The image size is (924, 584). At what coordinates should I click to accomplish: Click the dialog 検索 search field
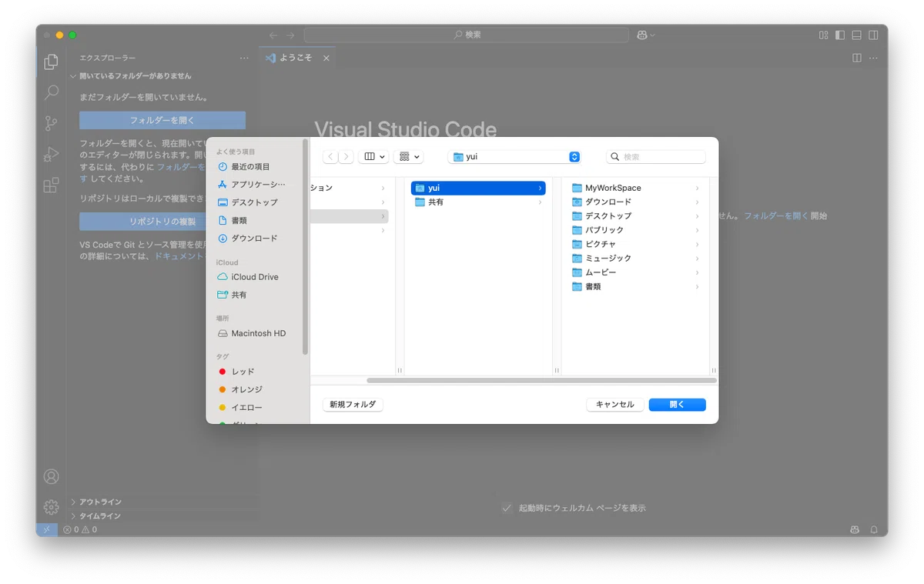pyautogui.click(x=656, y=156)
